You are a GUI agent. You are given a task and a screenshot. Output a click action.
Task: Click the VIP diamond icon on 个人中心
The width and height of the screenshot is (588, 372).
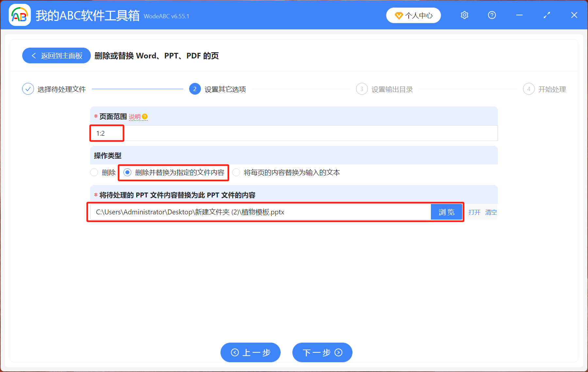pos(399,15)
